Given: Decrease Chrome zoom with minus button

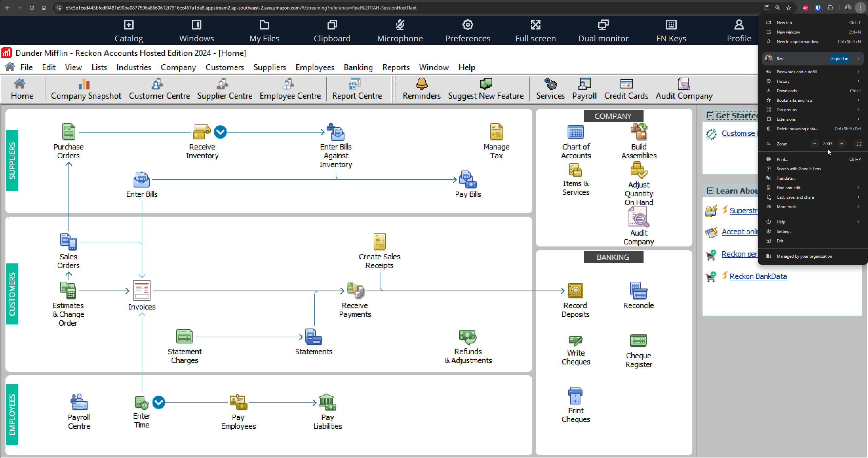Looking at the screenshot, I should [x=814, y=144].
